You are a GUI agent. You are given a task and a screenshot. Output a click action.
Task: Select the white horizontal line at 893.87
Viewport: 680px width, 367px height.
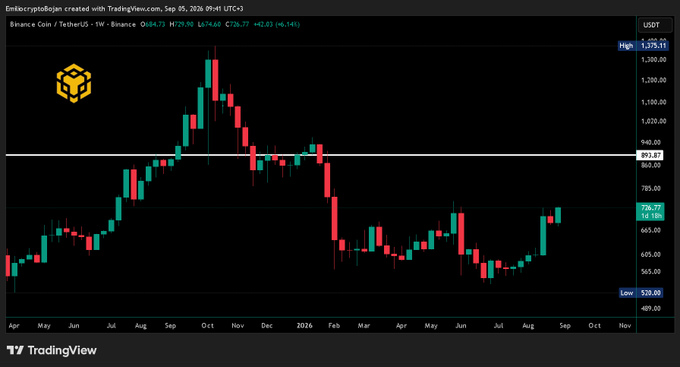click(321, 155)
